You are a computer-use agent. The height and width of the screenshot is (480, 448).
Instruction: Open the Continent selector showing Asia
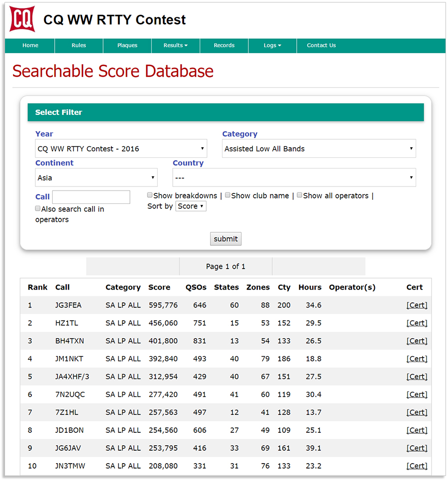click(96, 178)
